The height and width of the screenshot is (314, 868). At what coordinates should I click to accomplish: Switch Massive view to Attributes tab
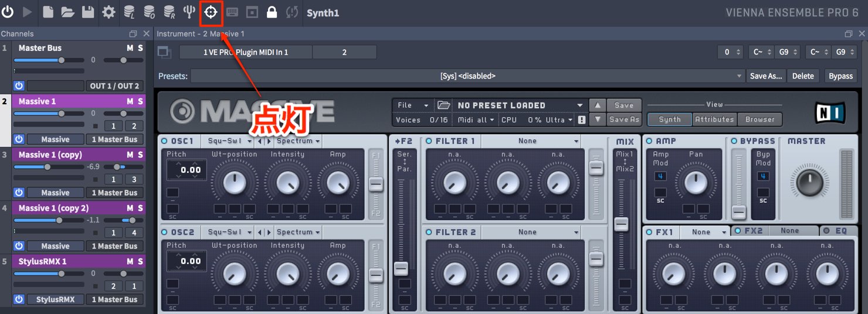coord(714,120)
